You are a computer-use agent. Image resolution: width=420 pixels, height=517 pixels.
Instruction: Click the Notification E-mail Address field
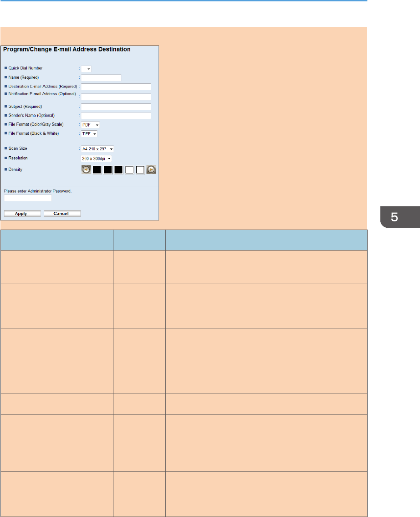click(116, 97)
